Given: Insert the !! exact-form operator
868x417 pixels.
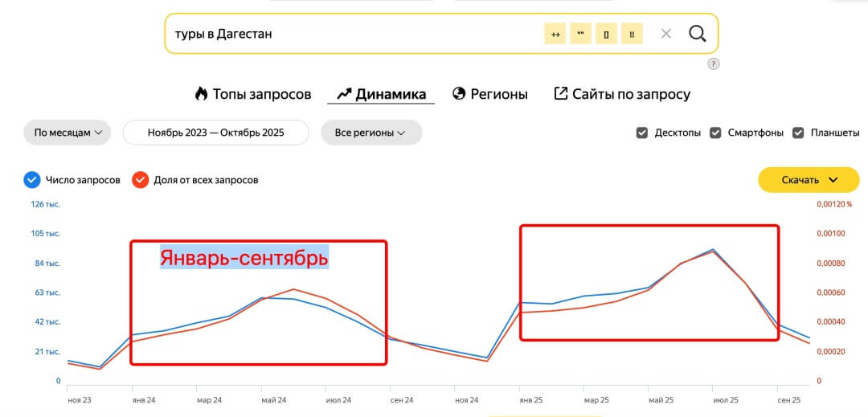Looking at the screenshot, I should tap(632, 34).
